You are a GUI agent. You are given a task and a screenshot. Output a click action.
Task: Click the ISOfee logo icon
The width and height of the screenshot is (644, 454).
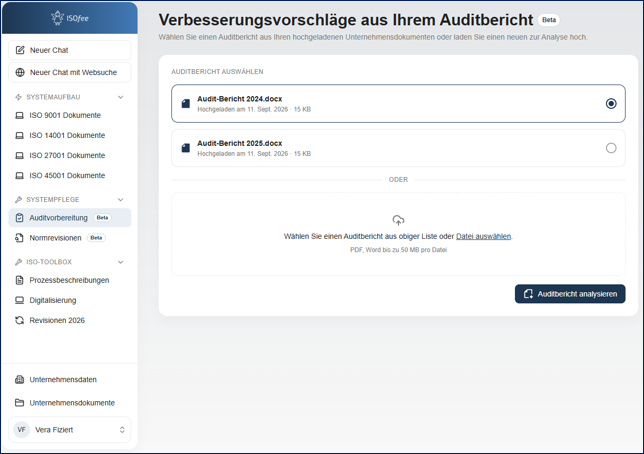(57, 18)
